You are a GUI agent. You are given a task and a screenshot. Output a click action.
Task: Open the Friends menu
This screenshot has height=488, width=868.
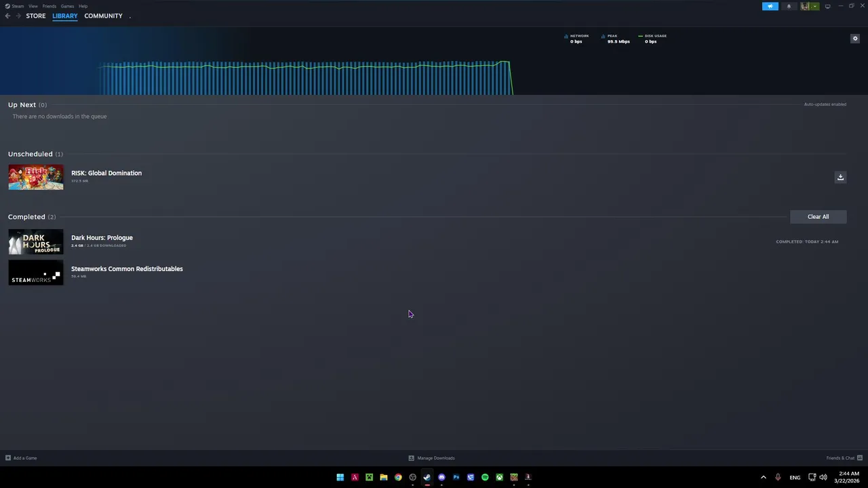point(50,6)
